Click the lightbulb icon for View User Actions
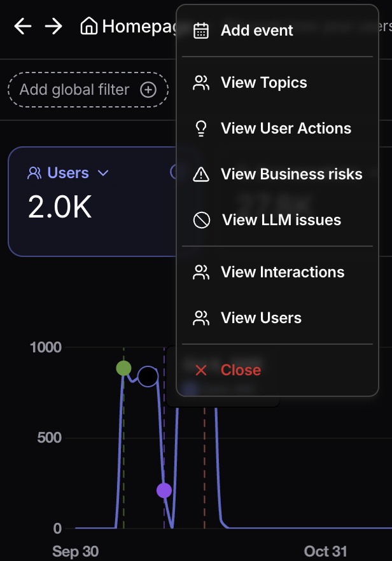Image resolution: width=392 pixels, height=561 pixels. click(201, 128)
